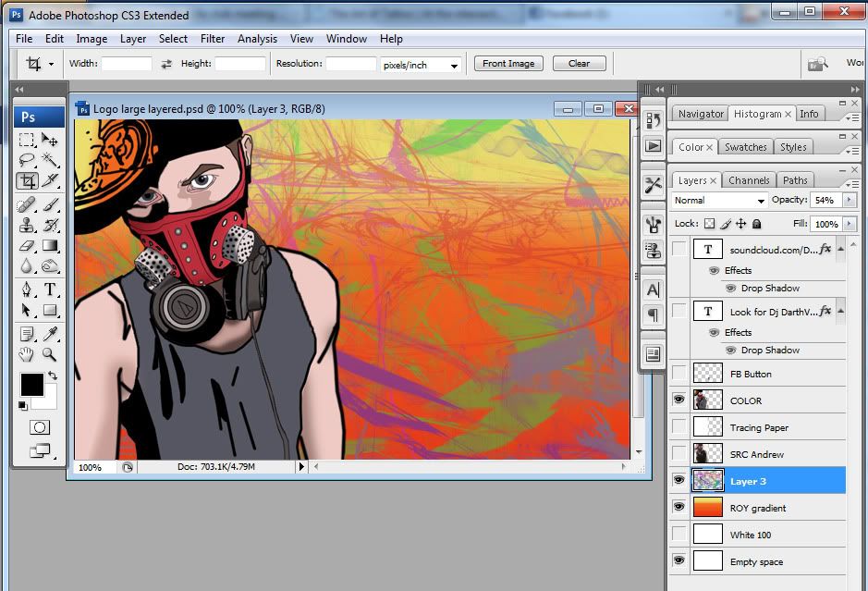
Task: Select the Blur tool
Action: click(x=27, y=266)
